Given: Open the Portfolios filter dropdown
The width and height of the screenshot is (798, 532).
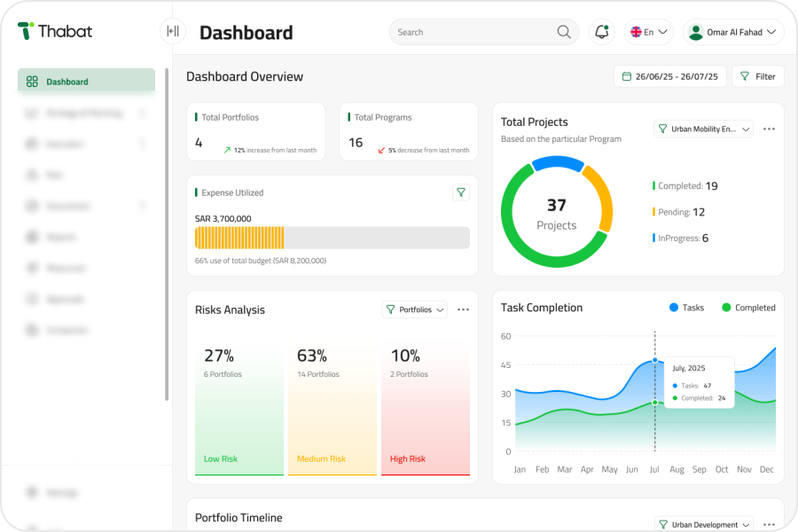Looking at the screenshot, I should (x=415, y=309).
